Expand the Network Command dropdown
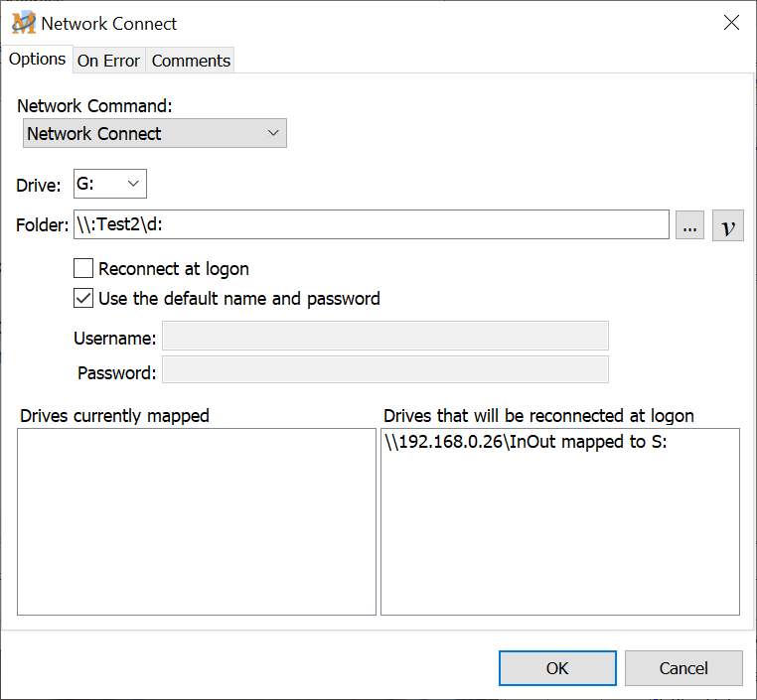Screen dimensions: 757x700 pos(155,134)
